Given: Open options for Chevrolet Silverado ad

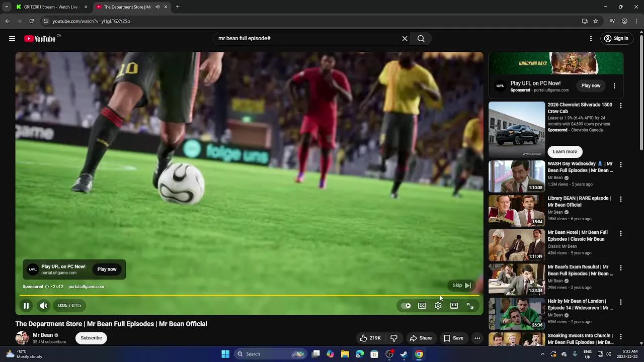Looking at the screenshot, I should [x=621, y=106].
